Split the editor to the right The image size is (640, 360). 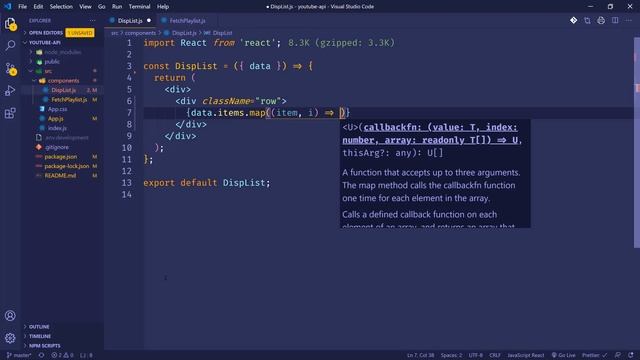click(x=615, y=20)
